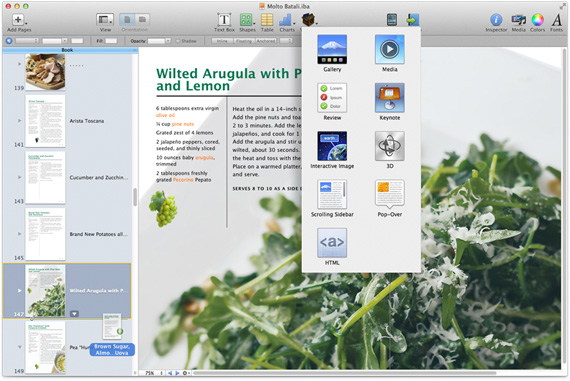Screen dimensions: 570x381
Task: Choose the 3D widget
Action: pos(389,146)
